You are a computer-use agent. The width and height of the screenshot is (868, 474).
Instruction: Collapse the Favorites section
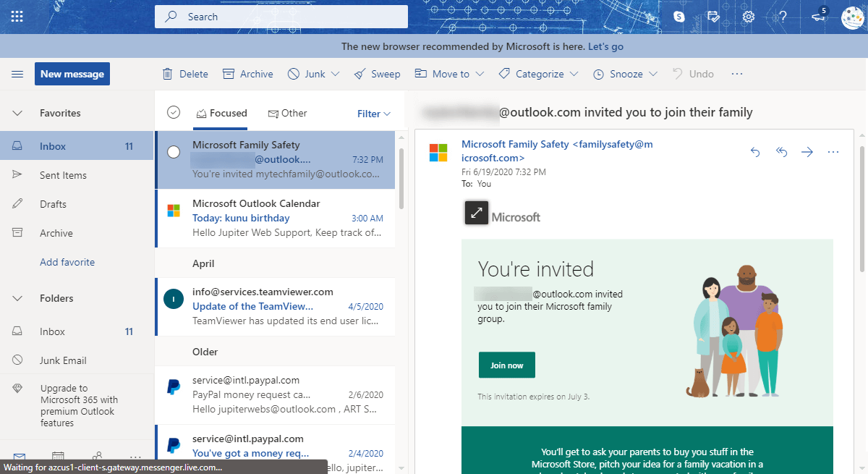tap(18, 113)
